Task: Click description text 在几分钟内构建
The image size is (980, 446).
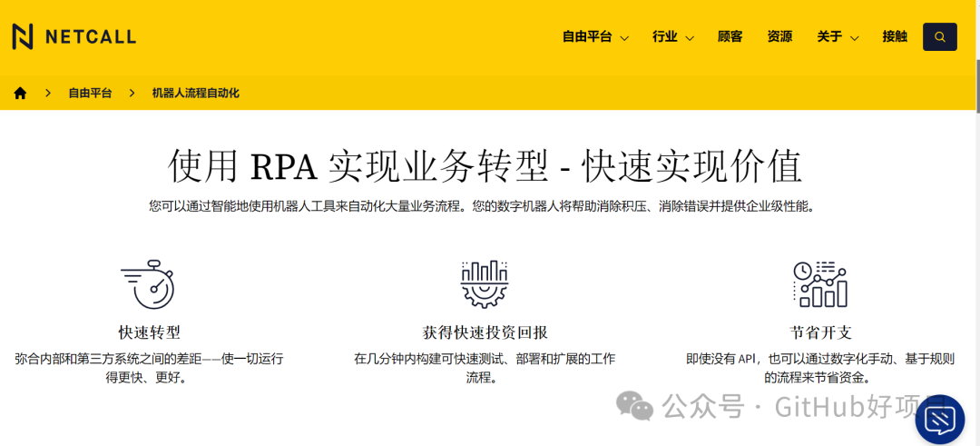Action: point(485,369)
